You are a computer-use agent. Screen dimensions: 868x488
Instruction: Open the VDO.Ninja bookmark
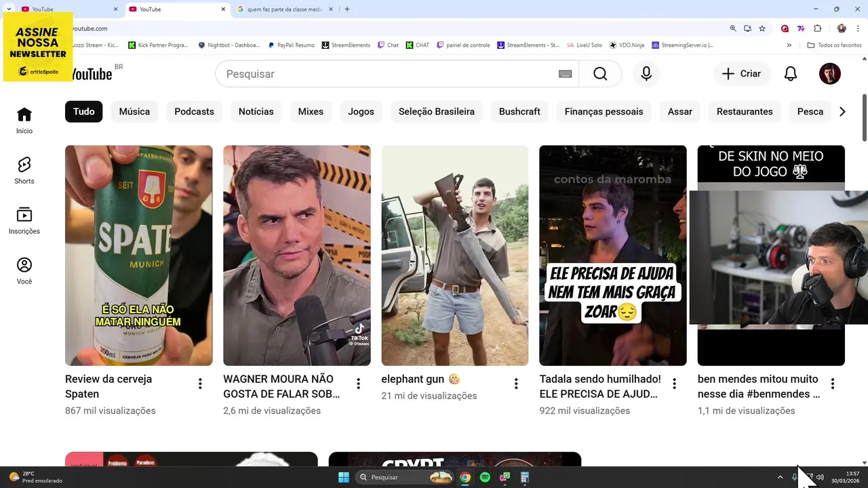tap(627, 45)
